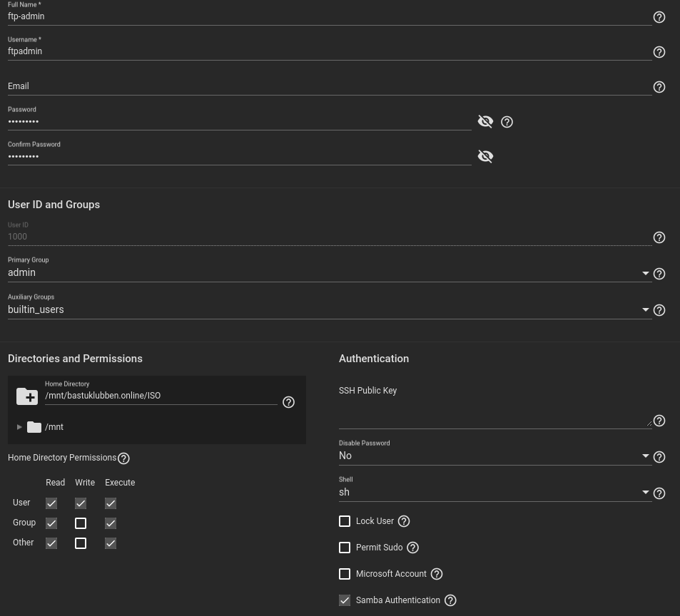Click the new folder icon by Home Directory
This screenshot has width=680, height=616.
coord(27,396)
